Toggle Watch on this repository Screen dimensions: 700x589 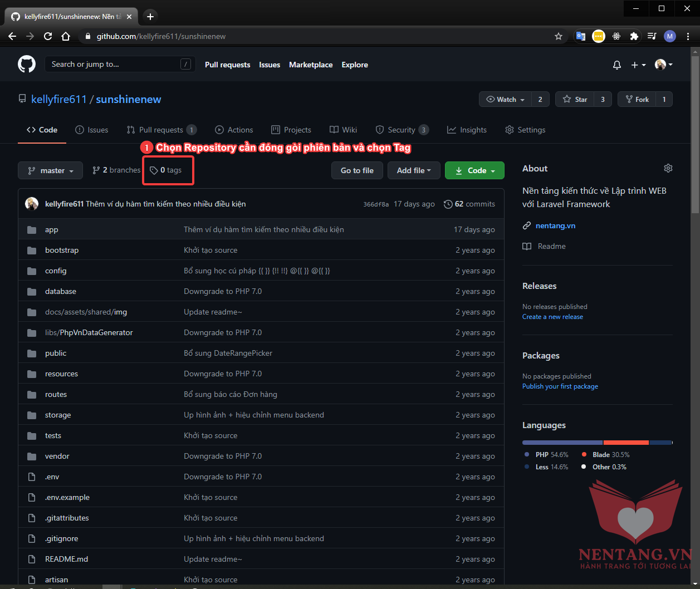tap(505, 99)
